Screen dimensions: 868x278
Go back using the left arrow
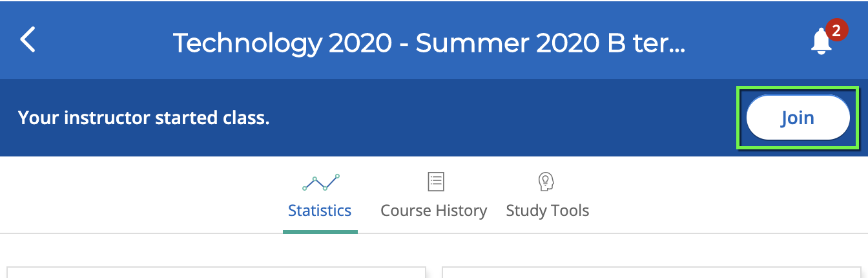(x=28, y=40)
